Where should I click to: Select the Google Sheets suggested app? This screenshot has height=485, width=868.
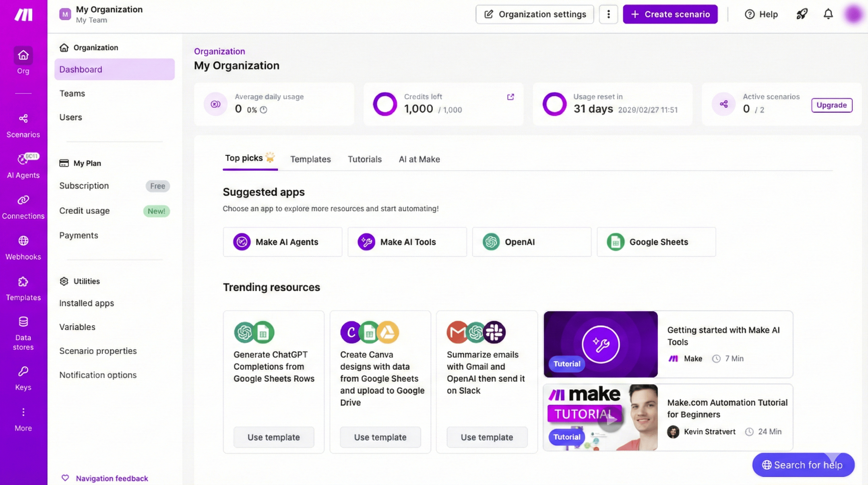pyautogui.click(x=656, y=242)
